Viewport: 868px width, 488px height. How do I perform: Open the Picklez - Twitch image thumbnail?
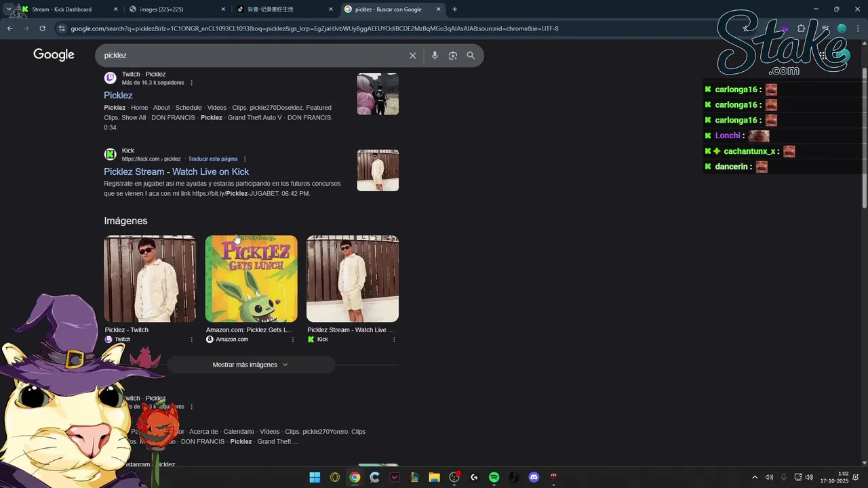pos(150,279)
